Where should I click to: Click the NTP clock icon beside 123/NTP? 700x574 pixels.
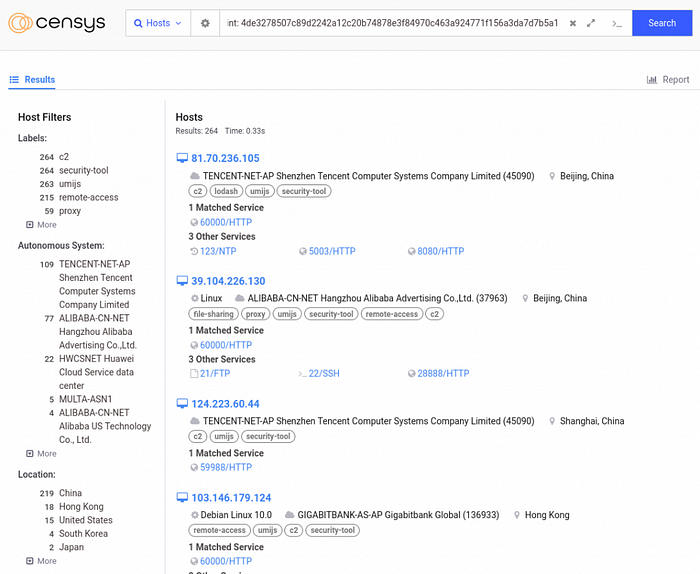[x=194, y=251]
